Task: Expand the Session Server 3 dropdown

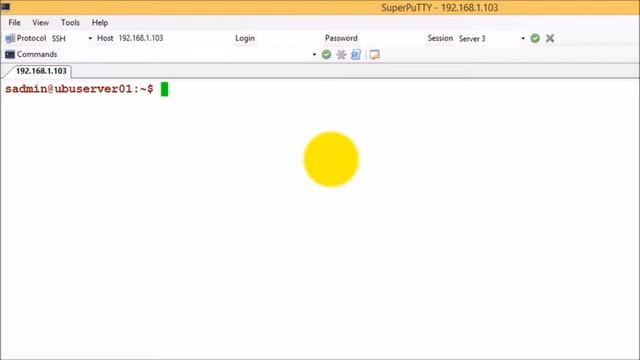Action: (x=523, y=38)
